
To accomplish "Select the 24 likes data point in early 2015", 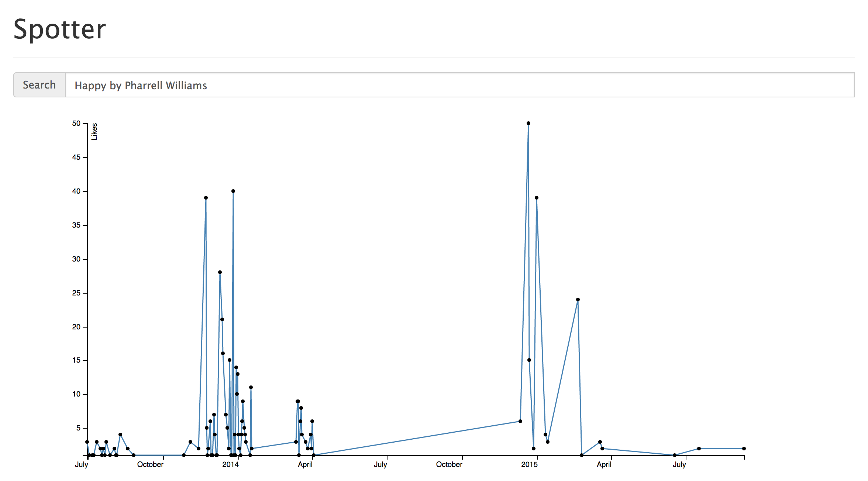I will click(578, 300).
